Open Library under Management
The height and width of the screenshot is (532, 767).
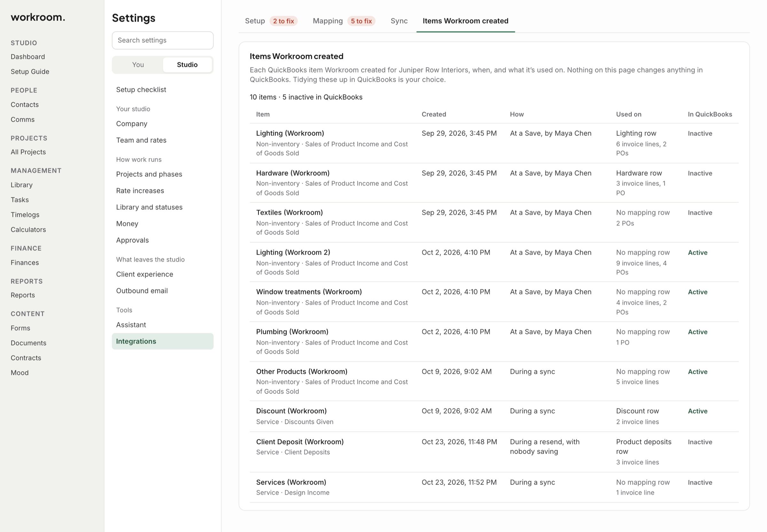[x=22, y=185]
